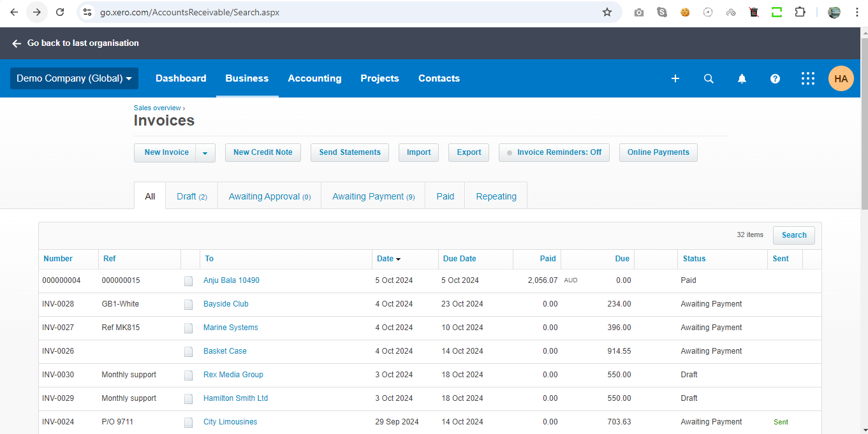Sort by the Due Date column header

point(460,259)
